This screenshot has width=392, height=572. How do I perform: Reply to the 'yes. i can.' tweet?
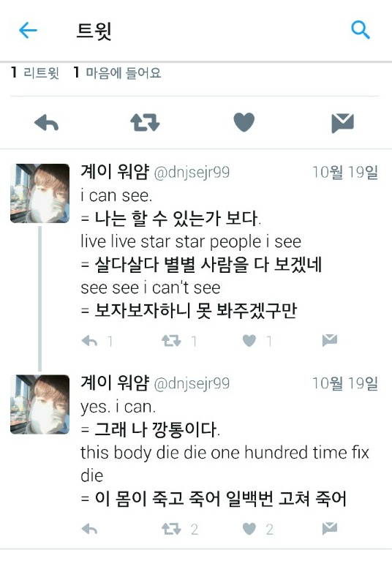(x=89, y=529)
